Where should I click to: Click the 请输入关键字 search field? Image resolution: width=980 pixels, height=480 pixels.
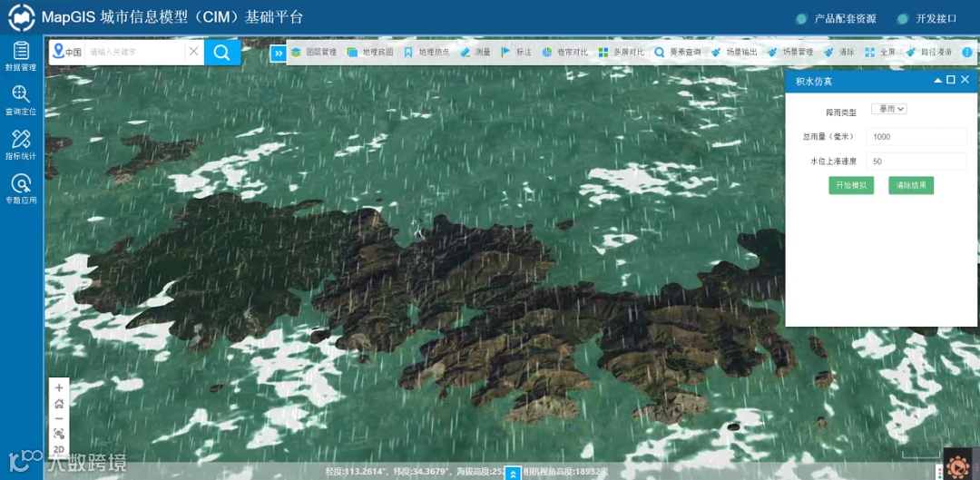[134, 53]
